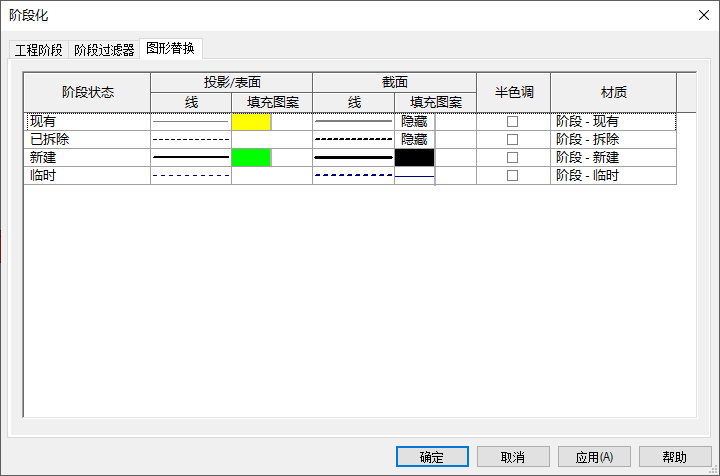720x476 pixels.
Task: Click black cut fill swatch for 新建
Action: (414, 157)
